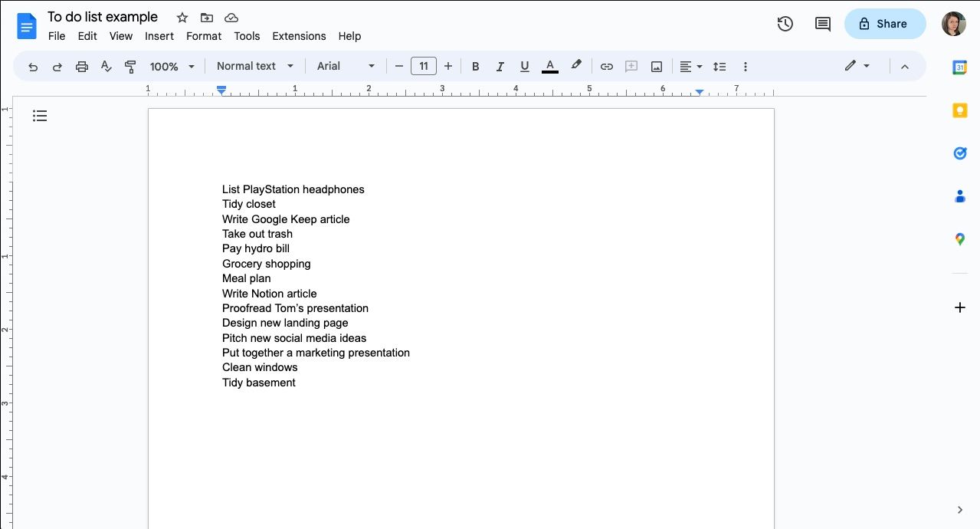Open the comment history panel
980x529 pixels.
click(x=821, y=24)
